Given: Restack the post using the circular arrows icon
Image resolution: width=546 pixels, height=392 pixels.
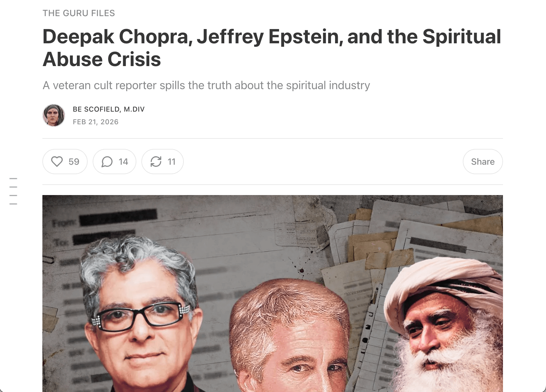Looking at the screenshot, I should click(163, 162).
